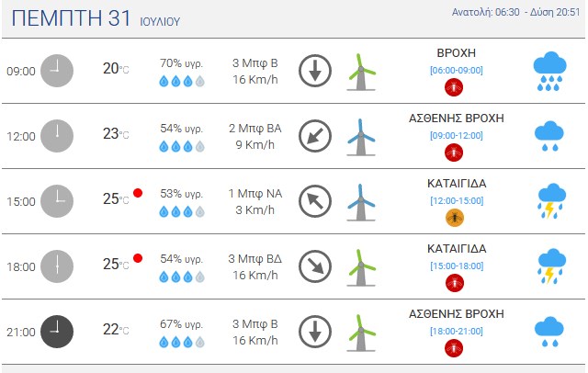Open the [06:00-09:00] time range link
The height and width of the screenshot is (373, 588).
pos(457,71)
